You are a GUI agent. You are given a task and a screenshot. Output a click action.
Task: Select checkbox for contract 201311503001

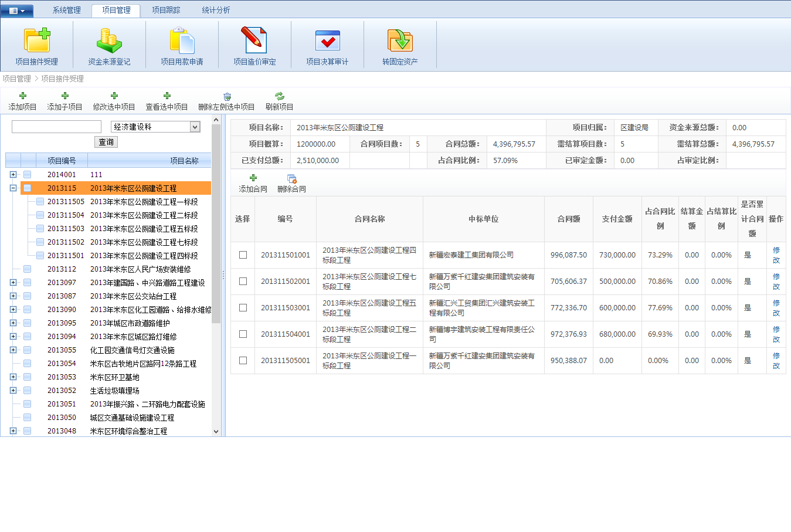(x=243, y=308)
